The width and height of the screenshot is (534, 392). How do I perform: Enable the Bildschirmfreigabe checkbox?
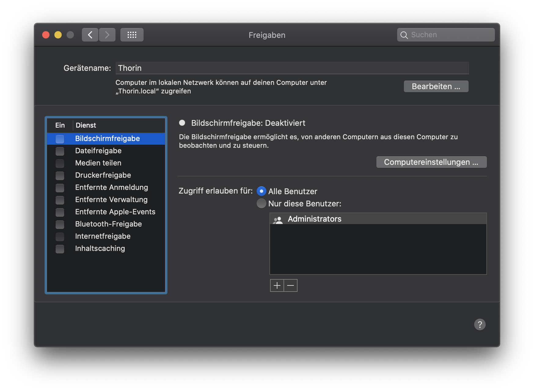60,139
